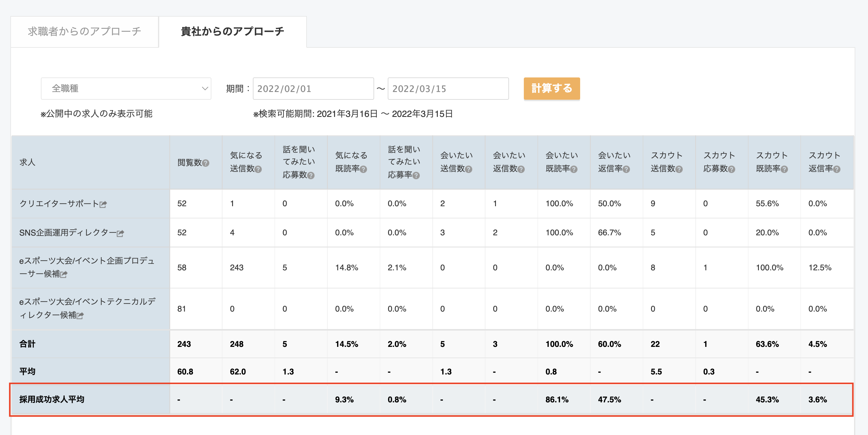868x435 pixels.
Task: Click 63.6% in the 合計 row
Action: 767,344
